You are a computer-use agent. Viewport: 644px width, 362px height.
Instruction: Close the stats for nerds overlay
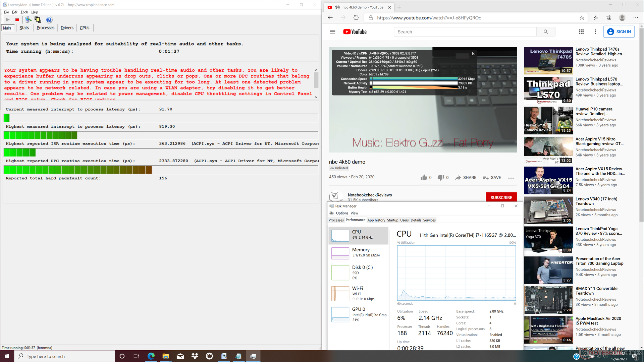pyautogui.click(x=474, y=53)
